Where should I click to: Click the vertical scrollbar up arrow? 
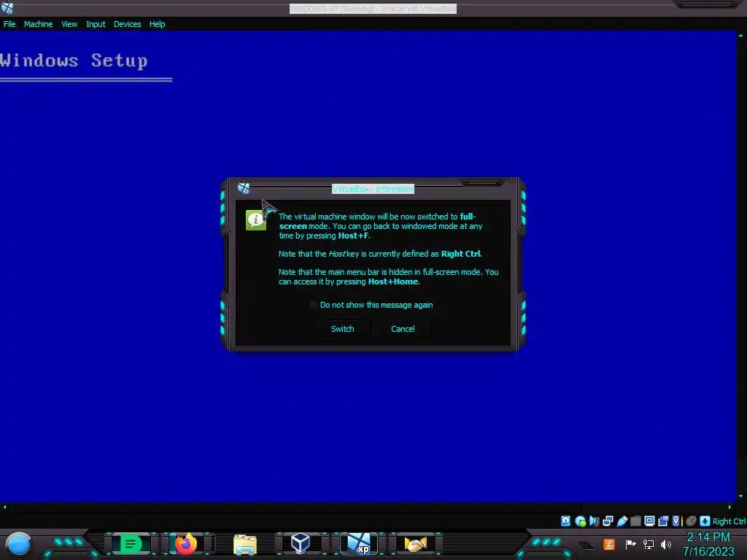click(741, 36)
